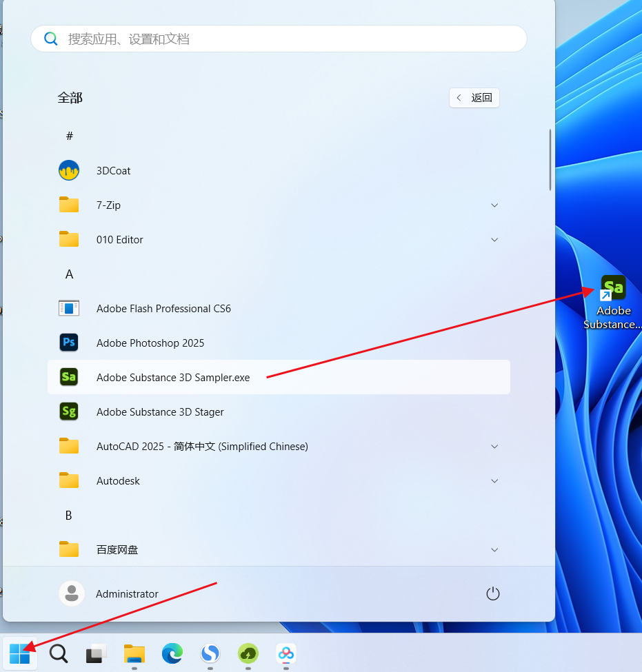Click the 010 Editor folder icon
The height and width of the screenshot is (672, 642).
pyautogui.click(x=69, y=239)
